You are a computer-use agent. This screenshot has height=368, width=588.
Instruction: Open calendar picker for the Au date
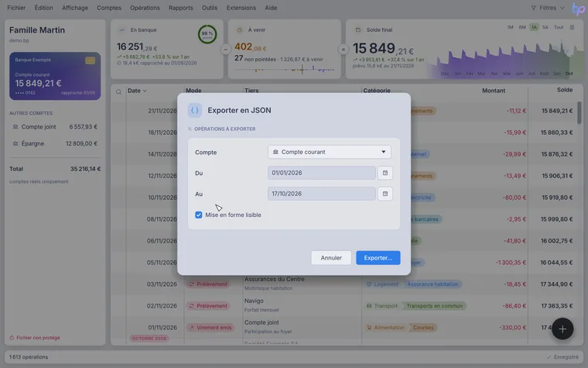[385, 194]
